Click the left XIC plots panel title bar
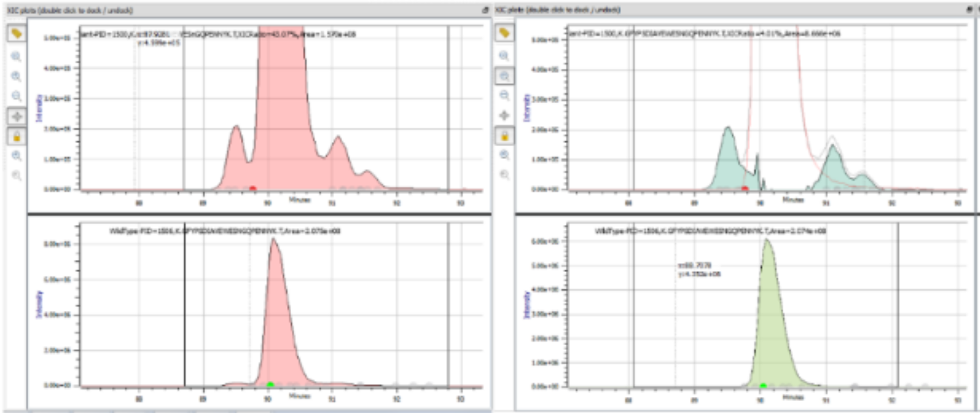Screen dimensions: 980x413 [x=247, y=10]
